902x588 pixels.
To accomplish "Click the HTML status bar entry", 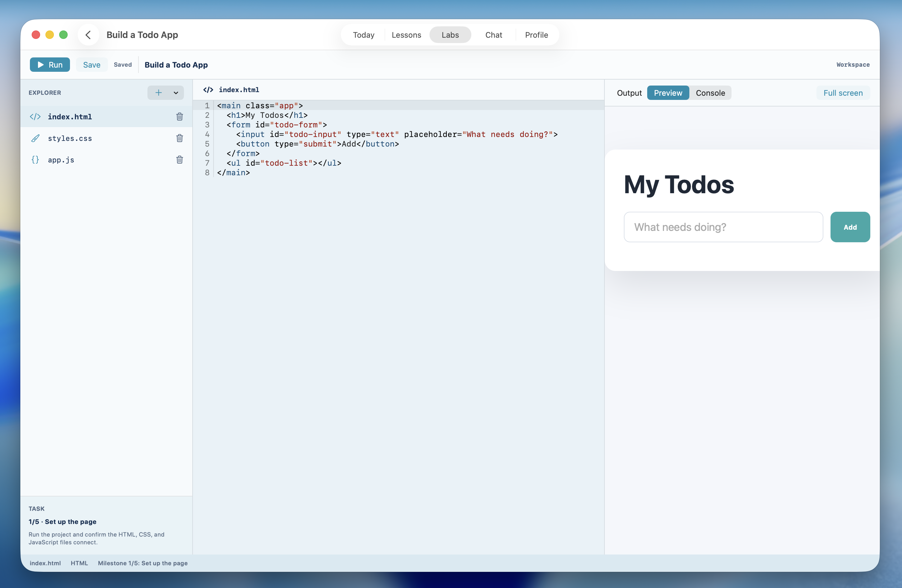I will coord(79,563).
